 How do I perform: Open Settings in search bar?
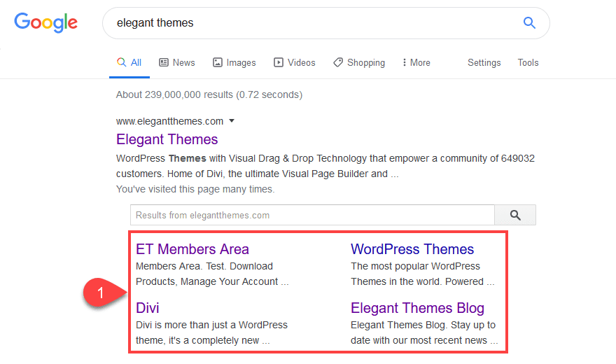coord(484,62)
